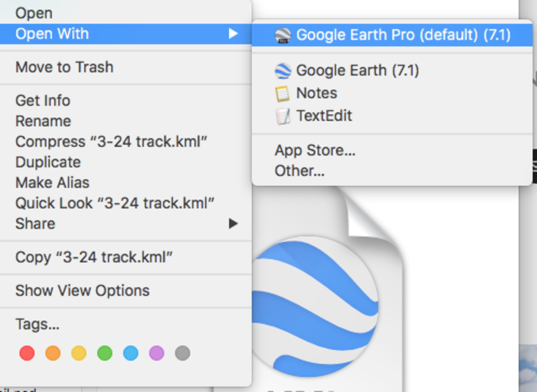Click the Google Earth globe icon in submenu

pos(283,71)
